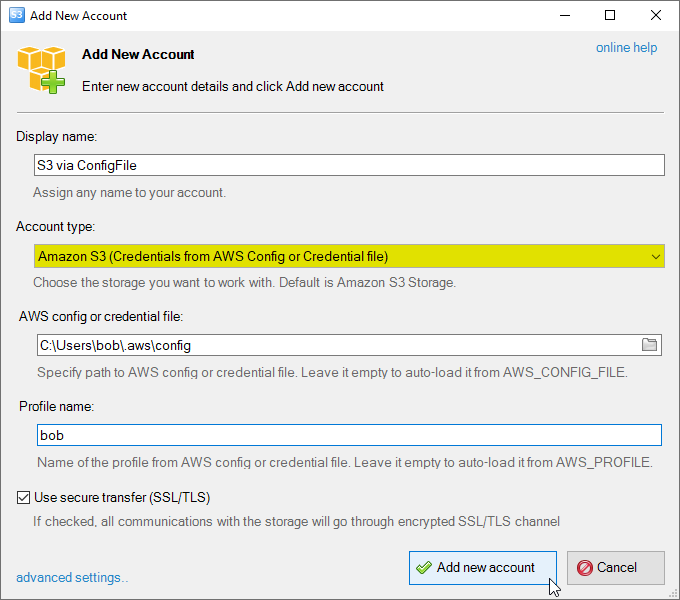Click the Cancel button
The image size is (680, 600).
pyautogui.click(x=615, y=567)
